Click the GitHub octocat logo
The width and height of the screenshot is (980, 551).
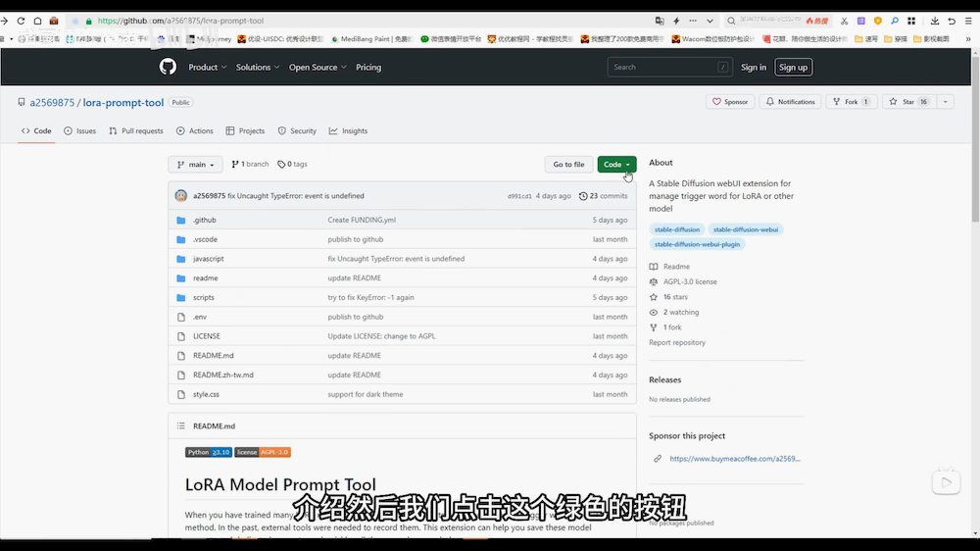point(168,67)
